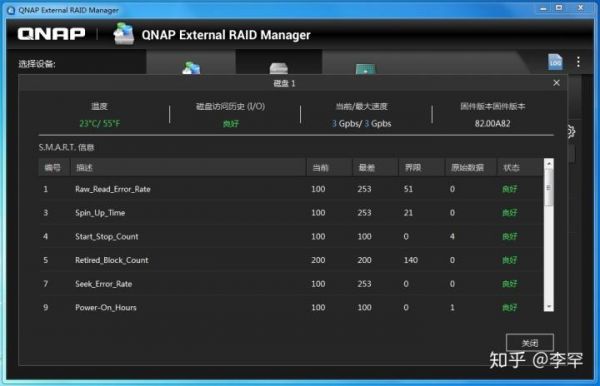Click the title bar app icon

11,10
